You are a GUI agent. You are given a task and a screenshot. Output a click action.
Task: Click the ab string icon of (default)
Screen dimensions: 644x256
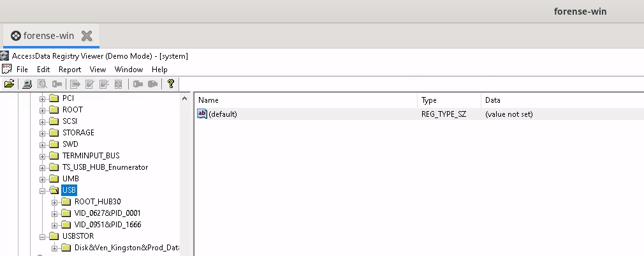tap(202, 114)
